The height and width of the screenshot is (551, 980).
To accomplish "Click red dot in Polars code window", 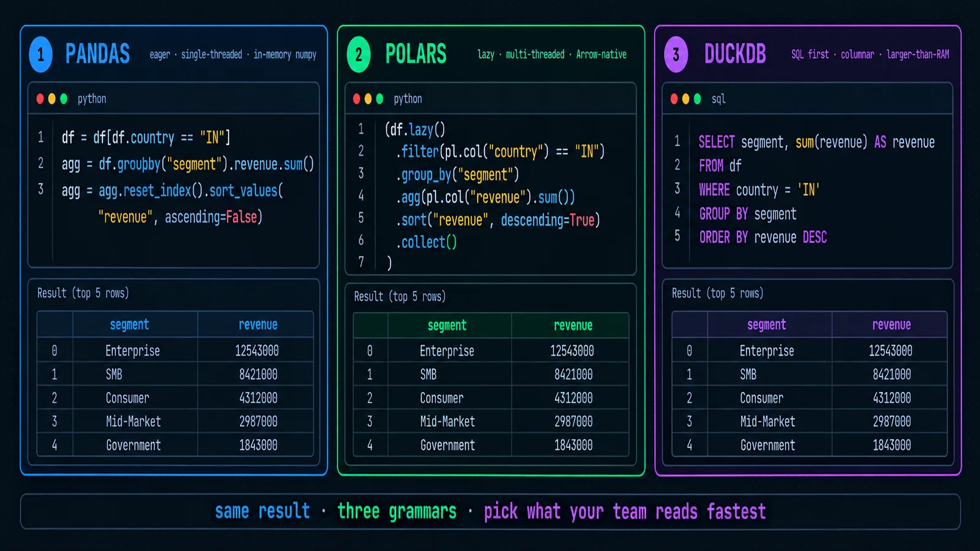I will (356, 99).
